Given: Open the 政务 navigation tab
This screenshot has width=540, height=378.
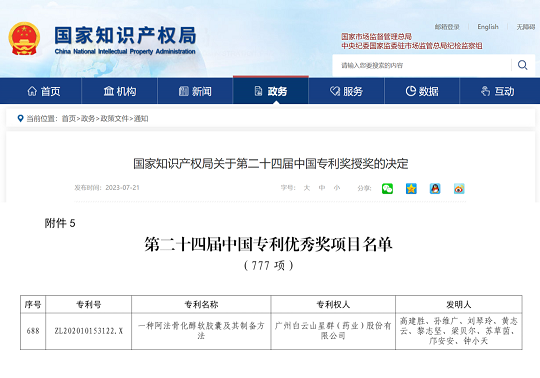Looking at the screenshot, I should [x=271, y=91].
